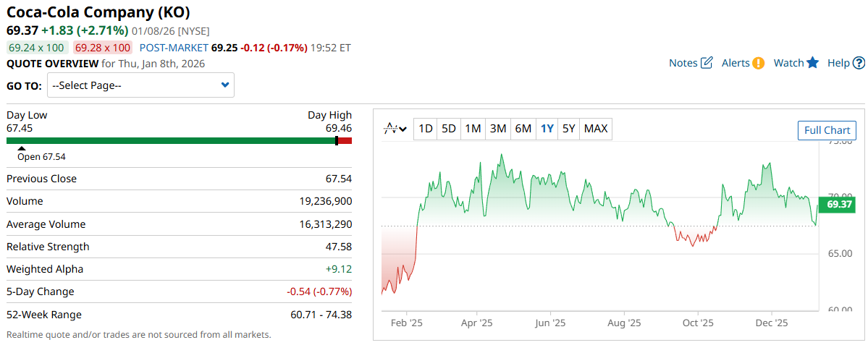Select the 5D chart period

[x=449, y=129]
